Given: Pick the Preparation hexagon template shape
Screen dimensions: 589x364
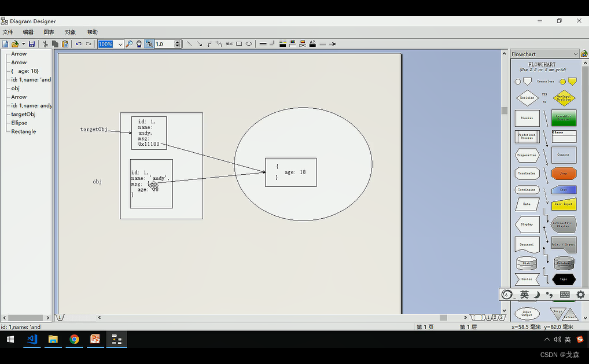Looking at the screenshot, I should pyautogui.click(x=527, y=155).
